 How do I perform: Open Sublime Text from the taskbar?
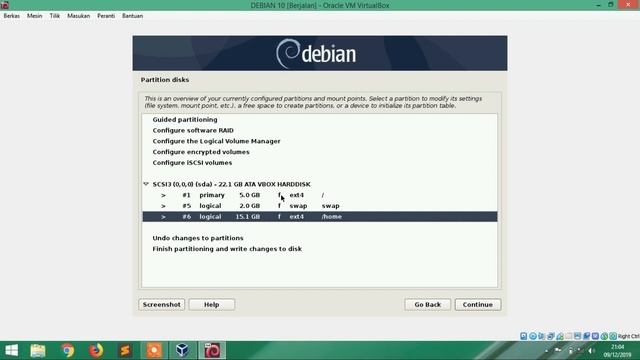tap(125, 350)
